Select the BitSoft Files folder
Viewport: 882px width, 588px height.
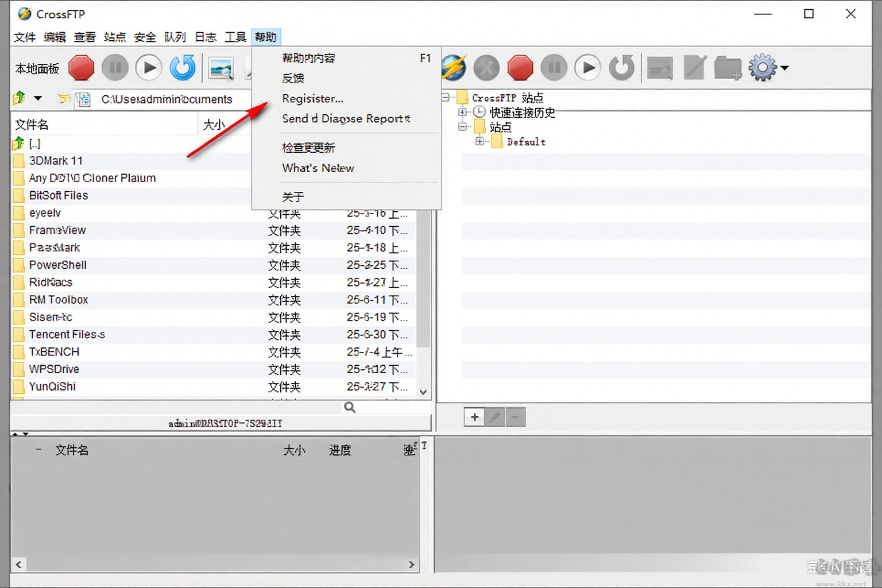[x=59, y=195]
